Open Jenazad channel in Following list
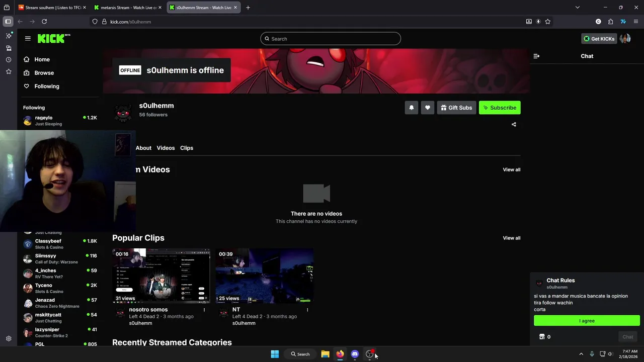This screenshot has width=644, height=362. [60, 303]
